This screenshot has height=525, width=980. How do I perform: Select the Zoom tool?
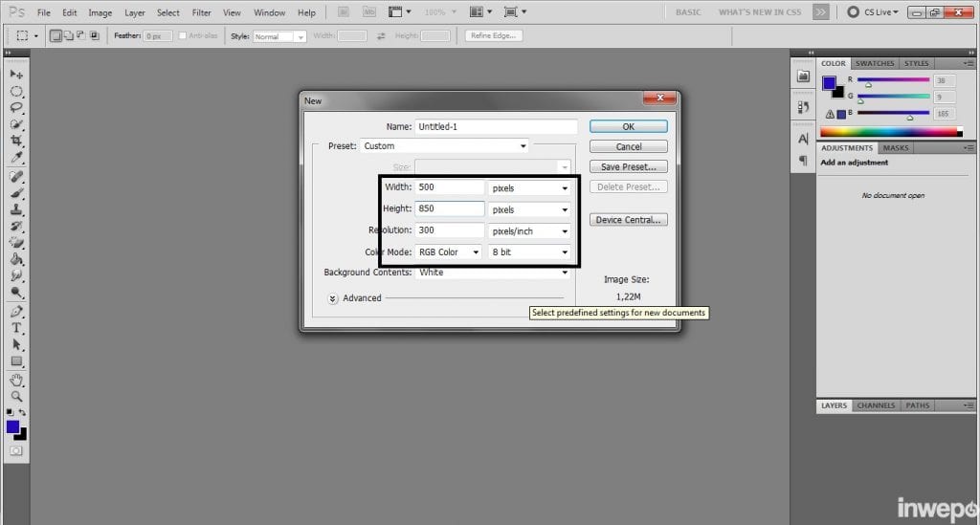click(x=16, y=395)
